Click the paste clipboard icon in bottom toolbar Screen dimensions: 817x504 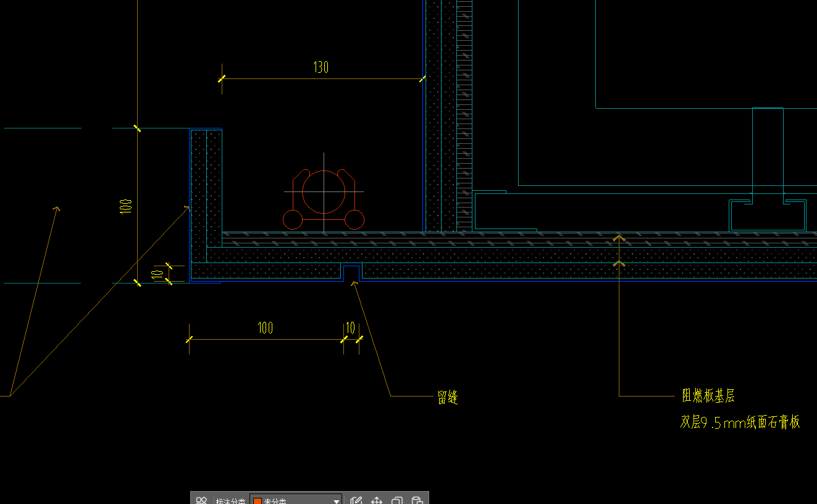[417, 500]
